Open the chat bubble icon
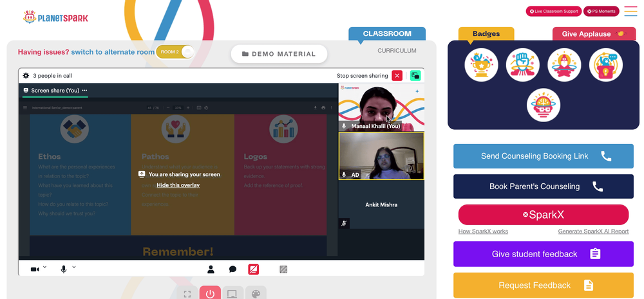Image resolution: width=644 pixels, height=299 pixels. 232,269
